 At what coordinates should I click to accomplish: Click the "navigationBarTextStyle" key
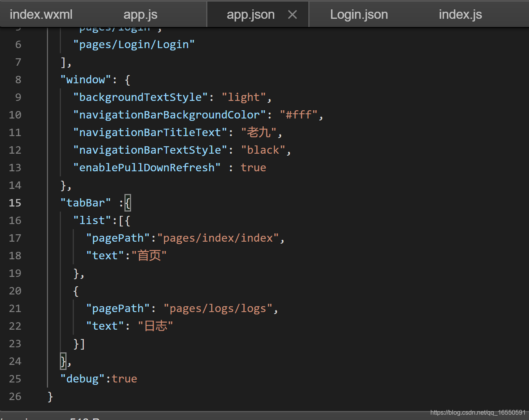150,150
